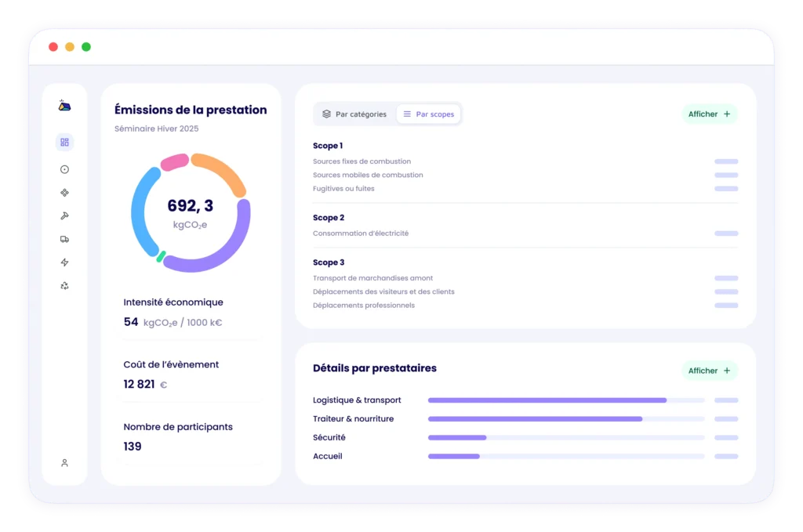Click plus icon in prestataires Afficher button

tap(727, 371)
